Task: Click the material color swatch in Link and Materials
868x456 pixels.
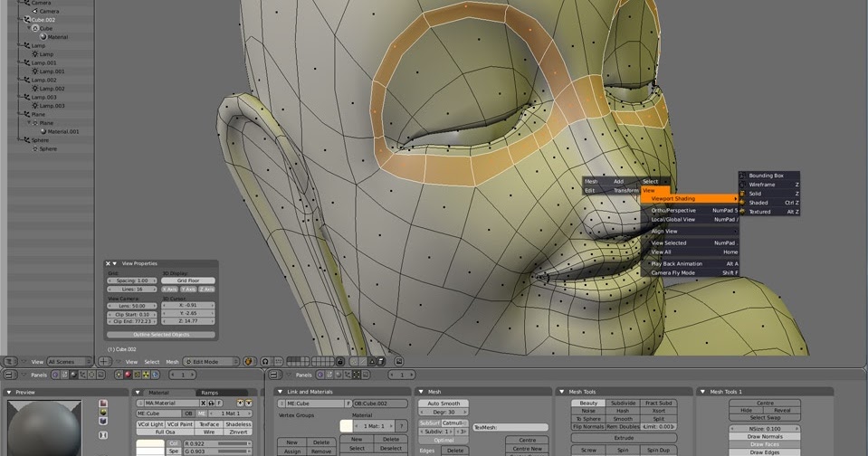Action: [346, 425]
